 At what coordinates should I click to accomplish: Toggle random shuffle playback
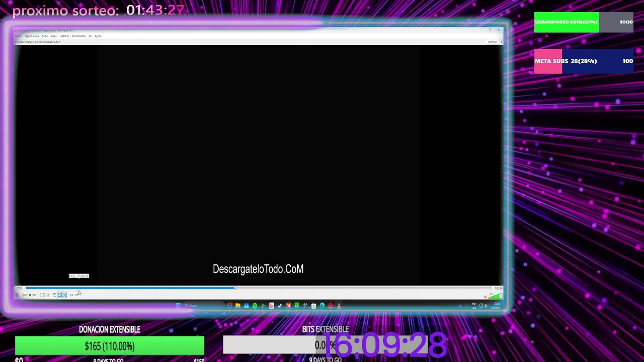[64, 295]
